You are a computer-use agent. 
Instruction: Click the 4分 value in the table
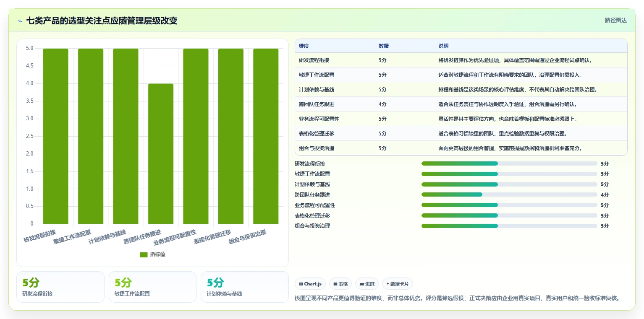pyautogui.click(x=382, y=104)
